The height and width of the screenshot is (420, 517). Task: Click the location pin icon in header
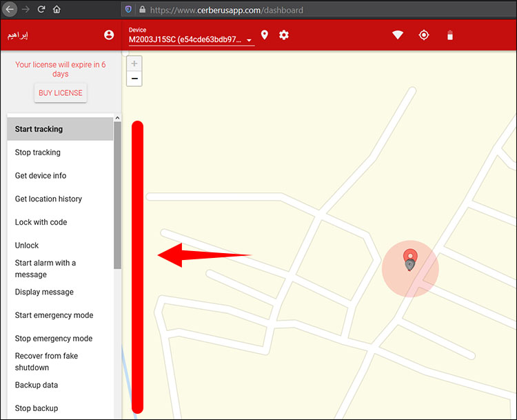(x=265, y=34)
